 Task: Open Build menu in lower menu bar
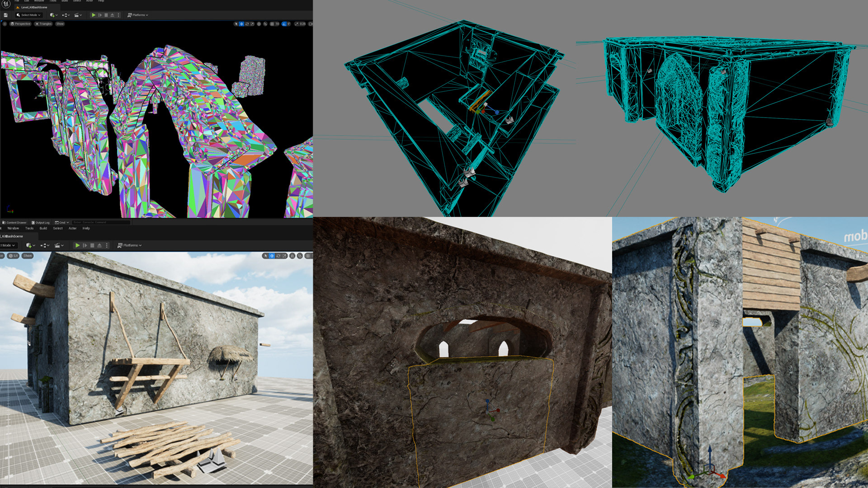click(x=43, y=228)
